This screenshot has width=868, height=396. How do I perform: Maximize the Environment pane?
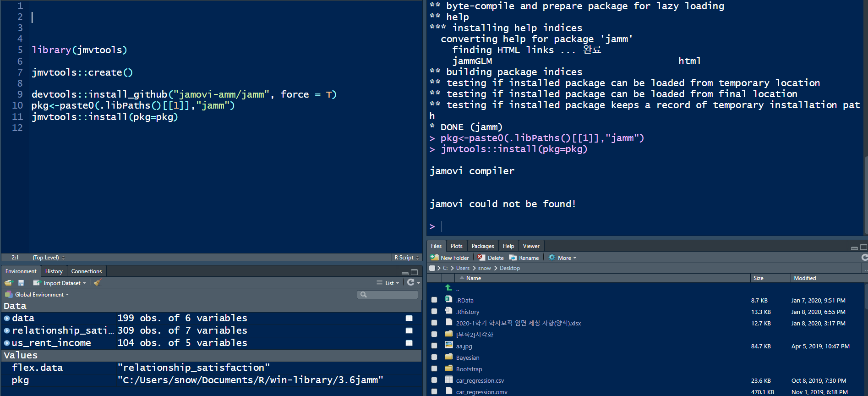coord(415,272)
